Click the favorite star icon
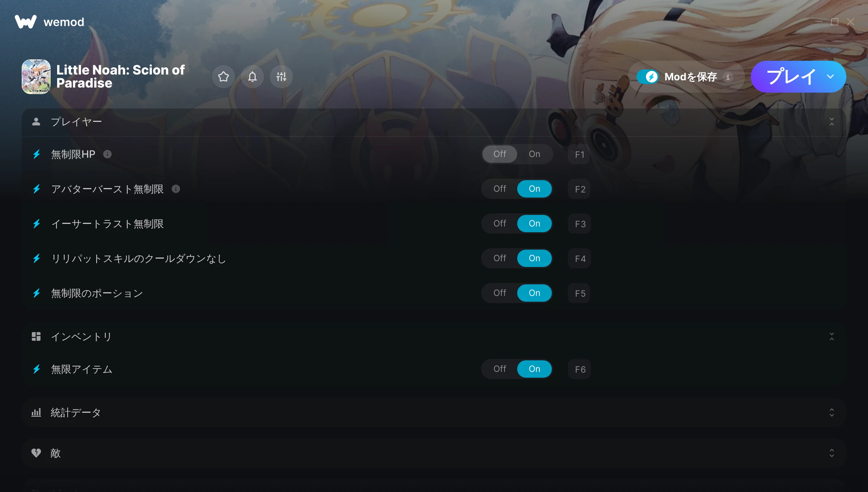The height and width of the screenshot is (492, 868). click(224, 77)
